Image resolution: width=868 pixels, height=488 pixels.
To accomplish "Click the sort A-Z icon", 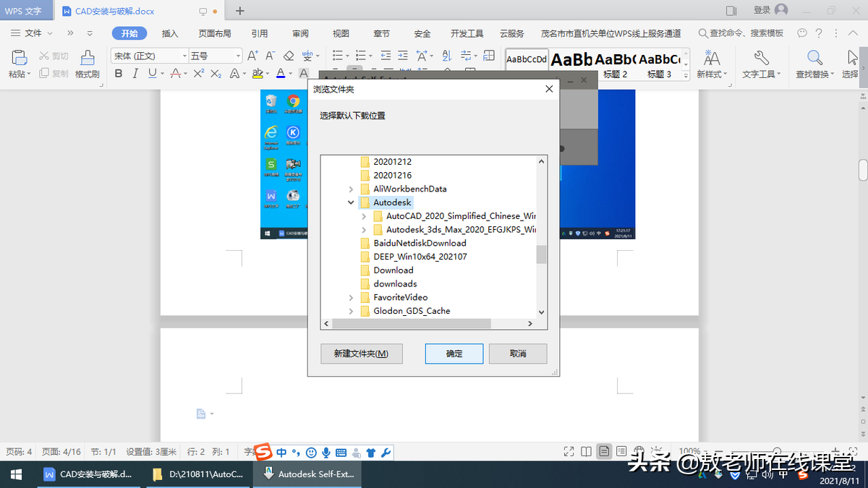I will pos(446,56).
